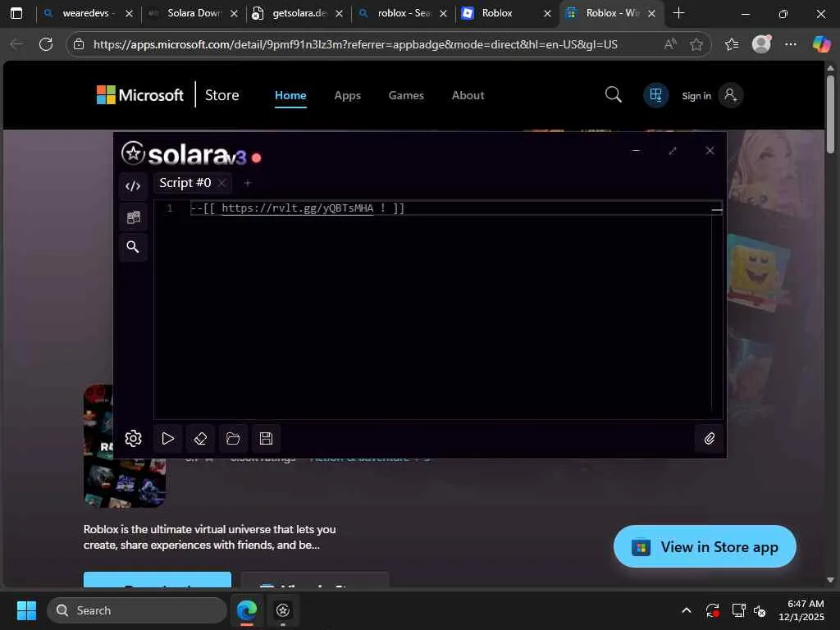Screen dimensions: 840x630
Task: Open Solara from the taskbar
Action: click(x=283, y=610)
